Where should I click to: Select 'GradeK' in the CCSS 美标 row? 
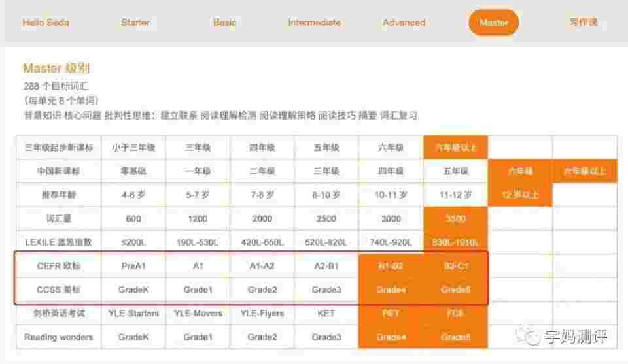[x=133, y=290]
